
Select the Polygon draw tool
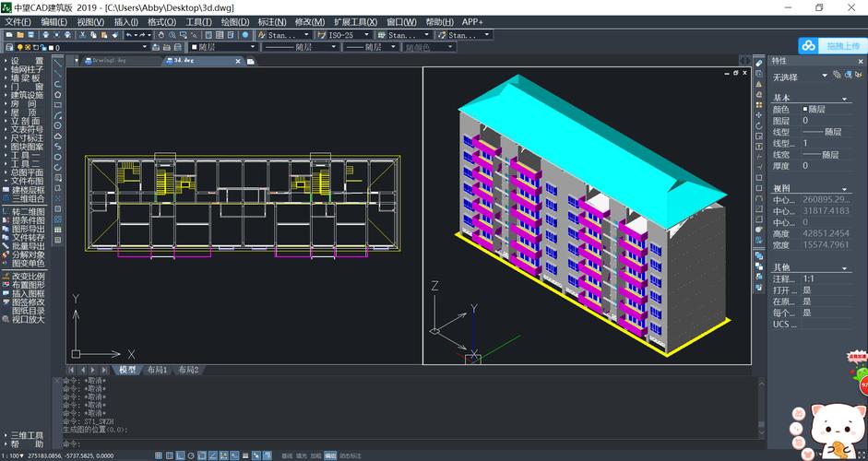[57, 95]
